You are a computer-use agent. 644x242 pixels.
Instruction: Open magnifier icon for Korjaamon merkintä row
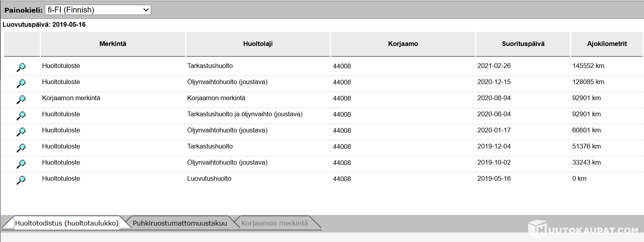[21, 100]
